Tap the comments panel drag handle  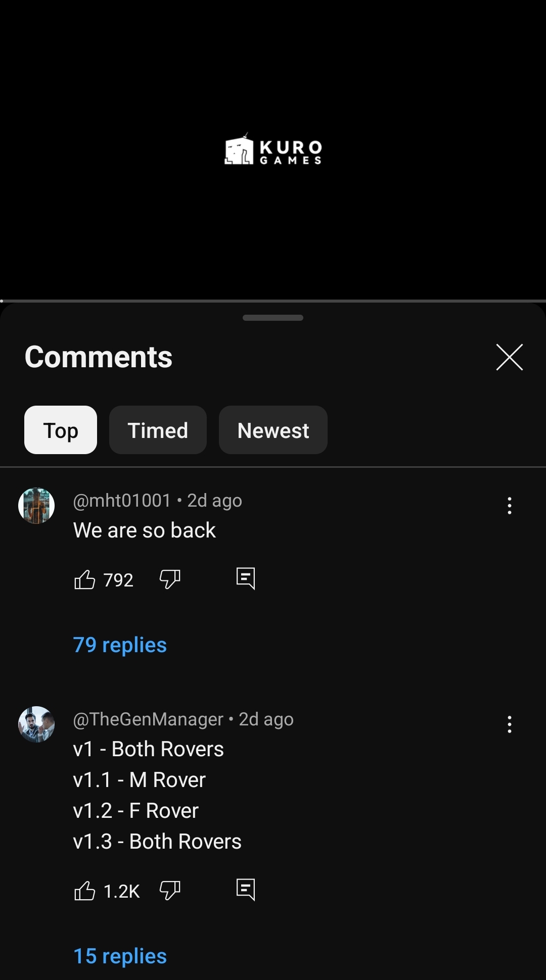(x=273, y=318)
